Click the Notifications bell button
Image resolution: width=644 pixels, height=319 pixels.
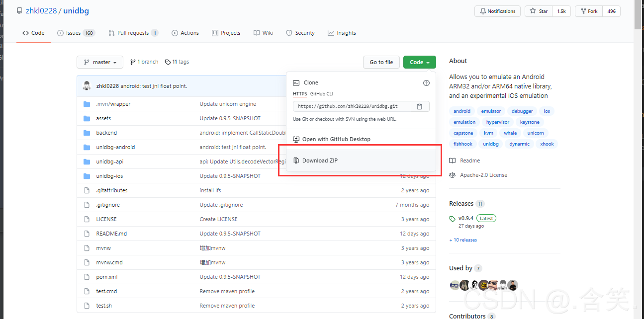tap(497, 11)
